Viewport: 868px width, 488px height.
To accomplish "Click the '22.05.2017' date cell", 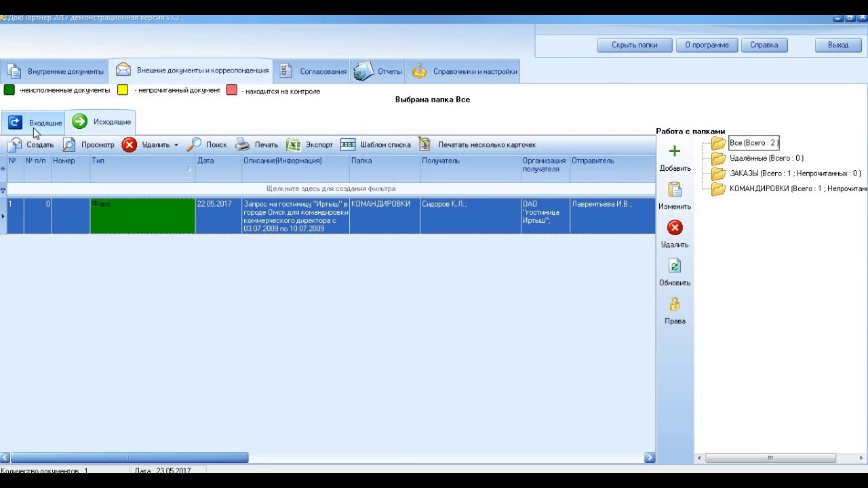I will click(x=218, y=216).
